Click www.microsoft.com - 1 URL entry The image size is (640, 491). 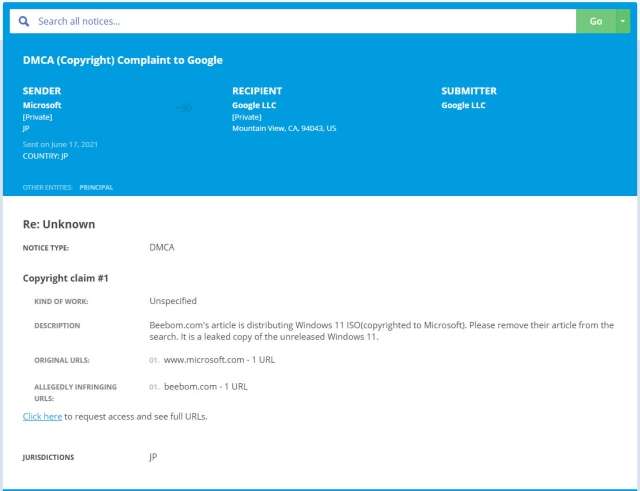pos(219,360)
